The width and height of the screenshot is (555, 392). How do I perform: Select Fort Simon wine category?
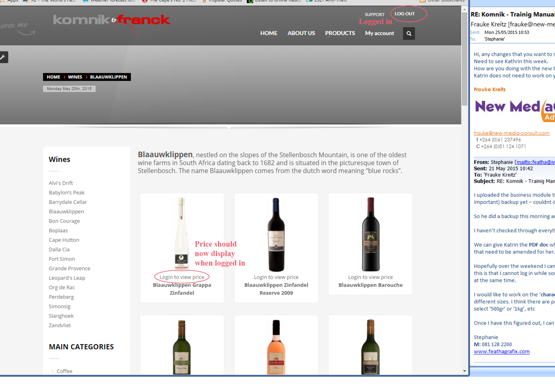tap(62, 259)
